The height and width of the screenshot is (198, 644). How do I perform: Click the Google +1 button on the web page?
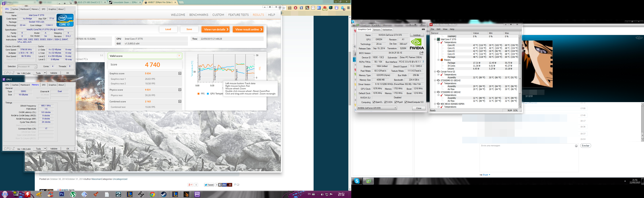click(190, 185)
